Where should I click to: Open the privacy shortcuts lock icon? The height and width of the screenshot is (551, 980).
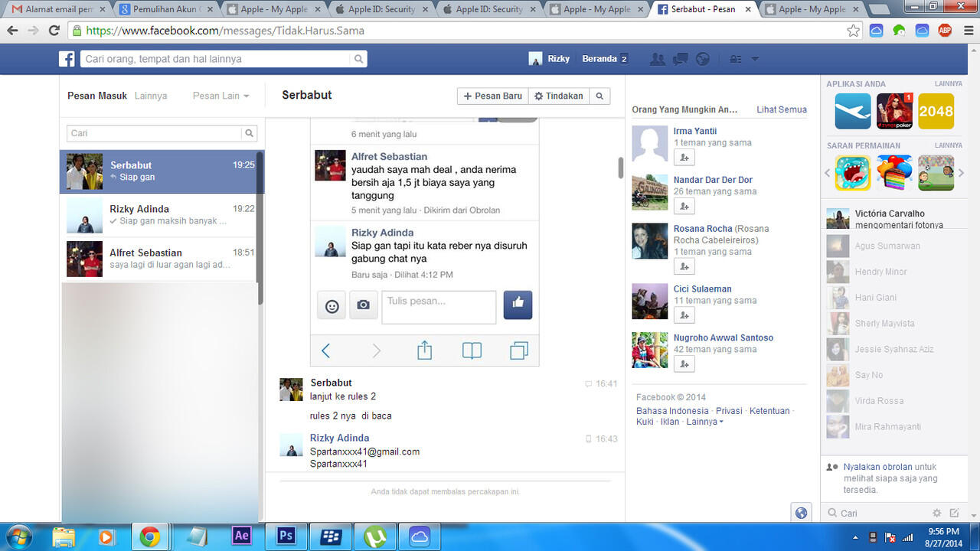[735, 59]
